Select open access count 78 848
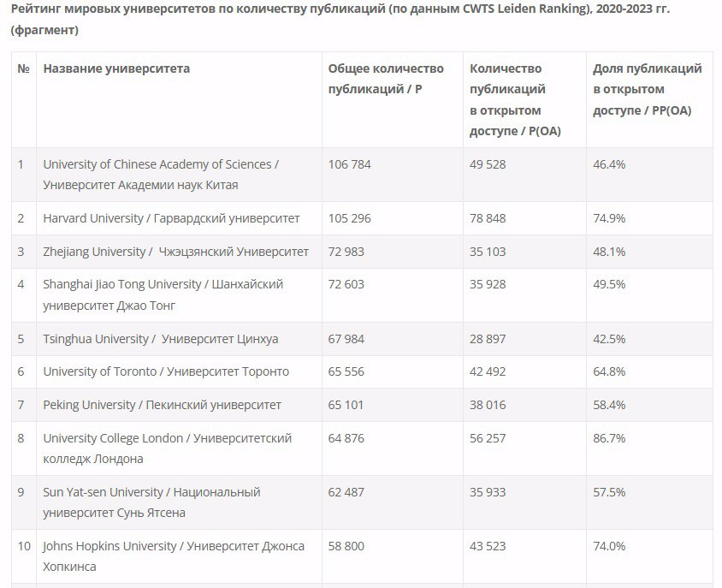This screenshot has width=722, height=588. coord(488,218)
